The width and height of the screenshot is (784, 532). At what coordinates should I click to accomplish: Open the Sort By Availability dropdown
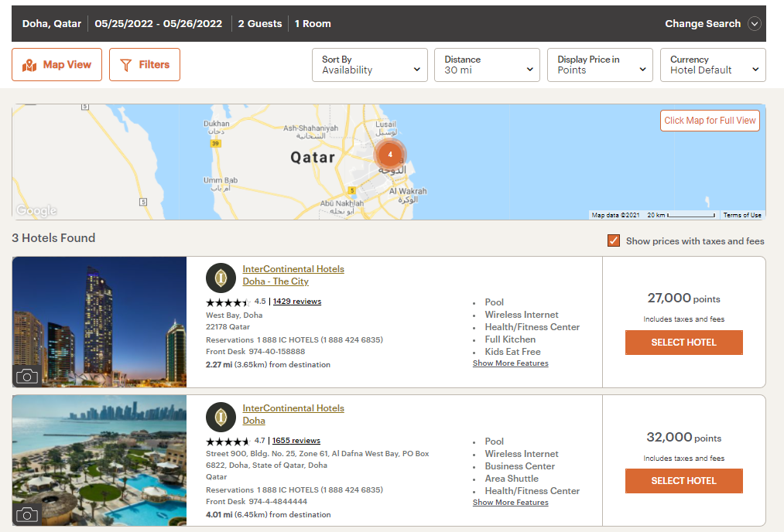[369, 65]
